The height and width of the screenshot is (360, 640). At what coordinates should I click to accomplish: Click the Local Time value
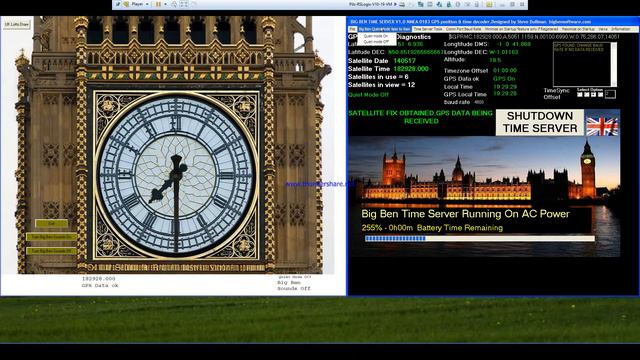[x=505, y=87]
